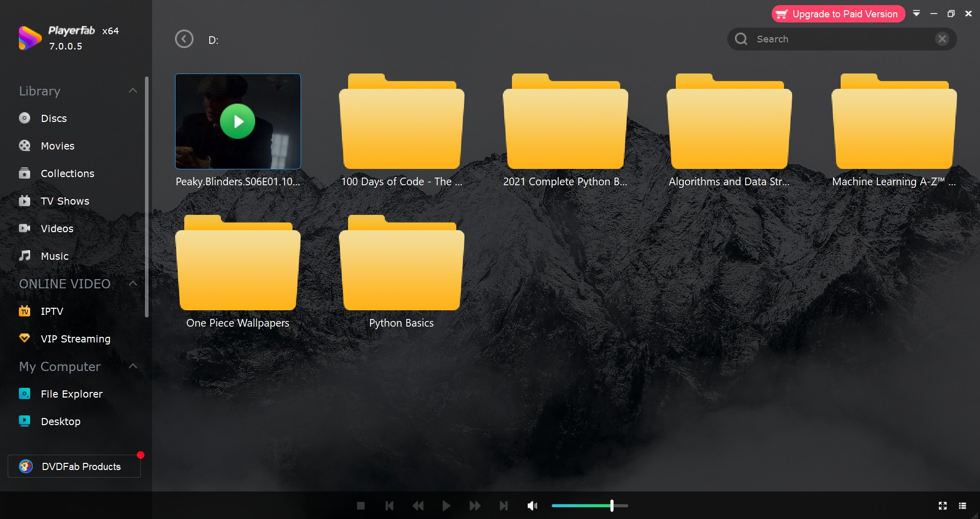Click the Next track button

pos(503,506)
